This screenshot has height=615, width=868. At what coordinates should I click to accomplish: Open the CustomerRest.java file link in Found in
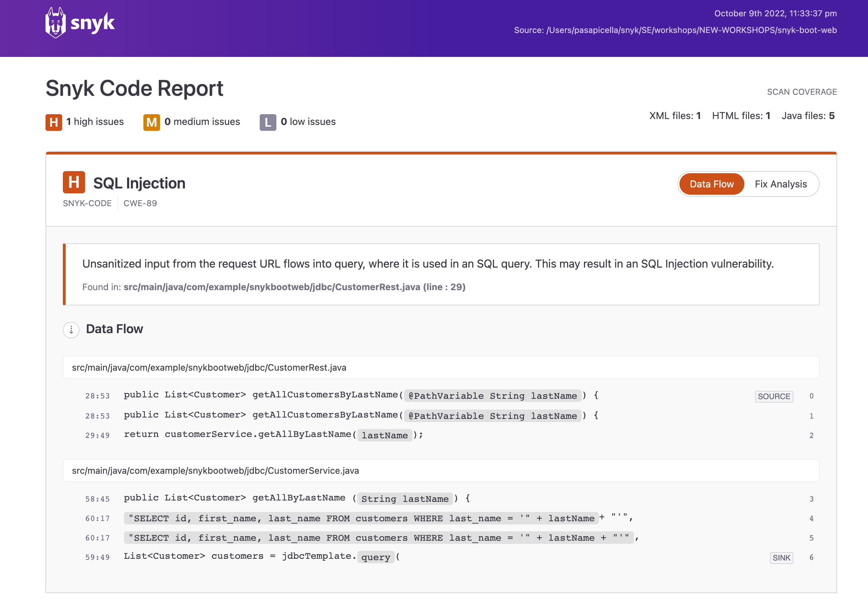point(294,287)
